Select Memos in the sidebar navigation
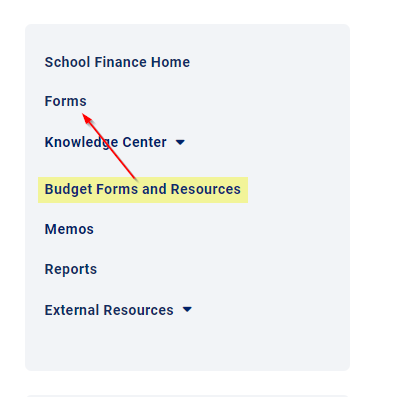Image resolution: width=398 pixels, height=397 pixels. click(69, 229)
